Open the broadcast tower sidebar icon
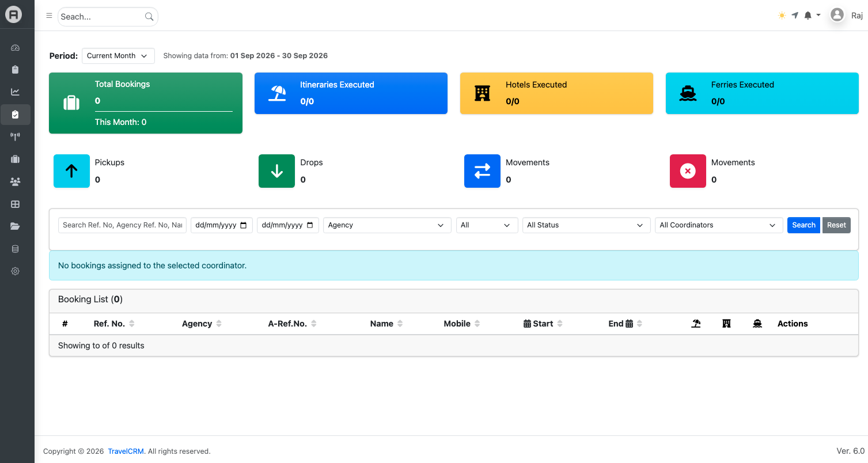The width and height of the screenshot is (868, 463). [x=16, y=136]
